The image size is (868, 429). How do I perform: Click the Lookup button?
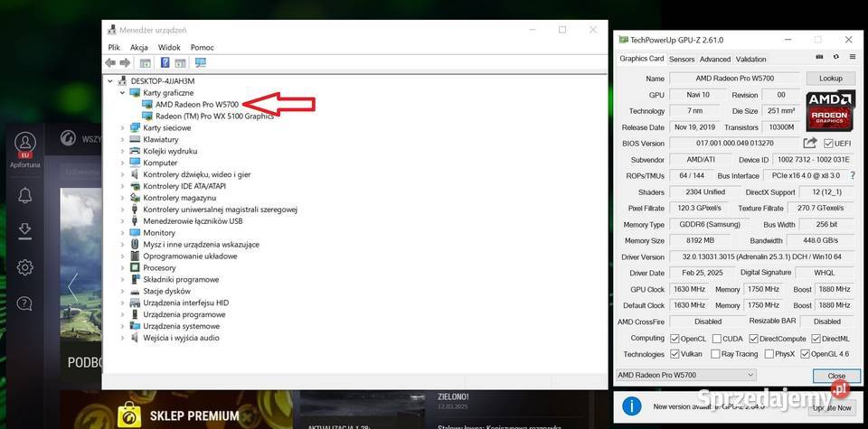click(830, 79)
